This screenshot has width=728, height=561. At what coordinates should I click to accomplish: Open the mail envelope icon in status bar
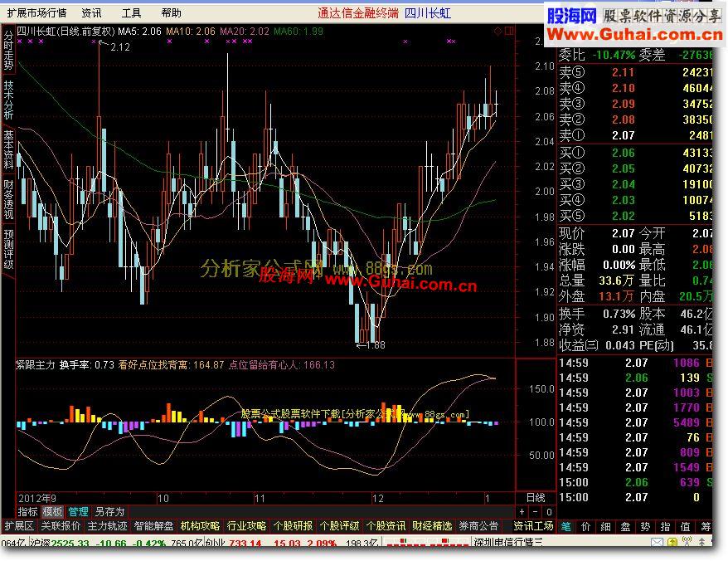657,543
